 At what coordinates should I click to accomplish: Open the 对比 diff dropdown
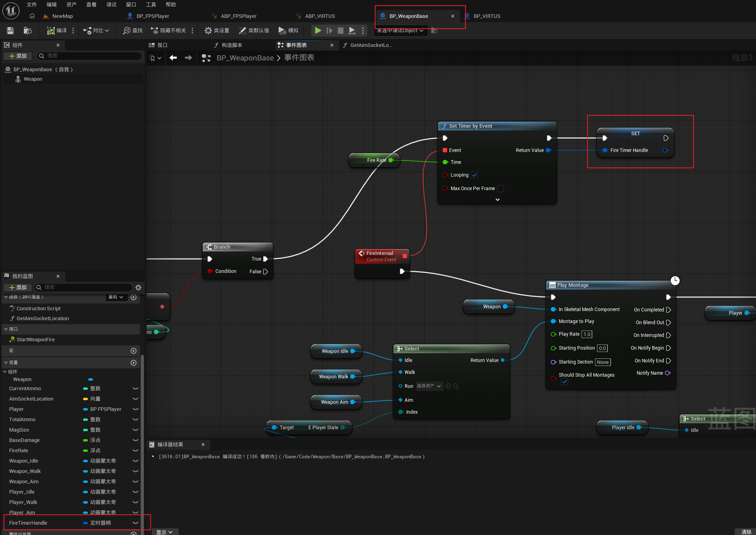(x=96, y=31)
